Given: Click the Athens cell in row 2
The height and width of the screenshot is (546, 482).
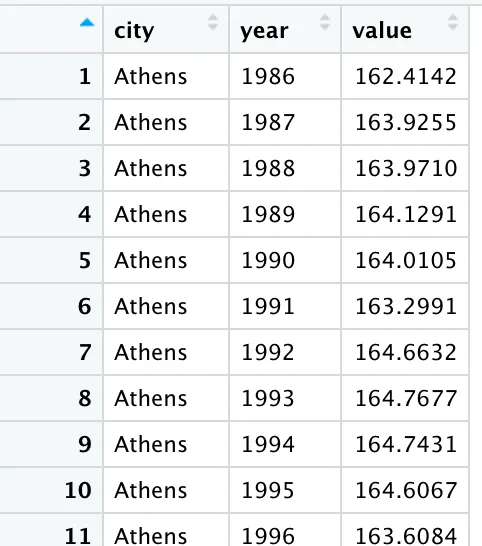Looking at the screenshot, I should tap(166, 122).
